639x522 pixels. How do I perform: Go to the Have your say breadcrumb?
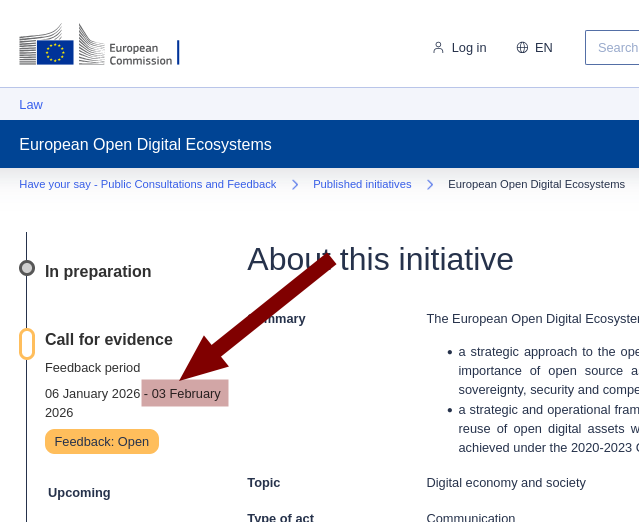(x=147, y=185)
